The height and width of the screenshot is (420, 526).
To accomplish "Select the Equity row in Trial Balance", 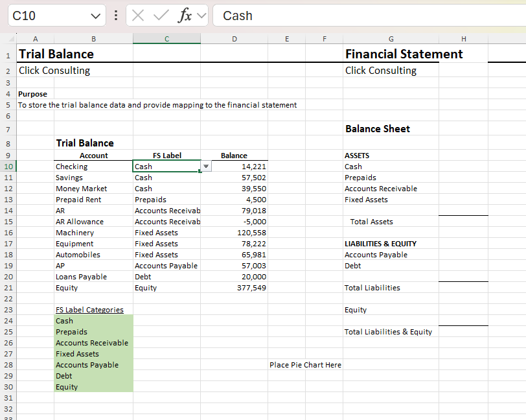I will click(x=93, y=287).
